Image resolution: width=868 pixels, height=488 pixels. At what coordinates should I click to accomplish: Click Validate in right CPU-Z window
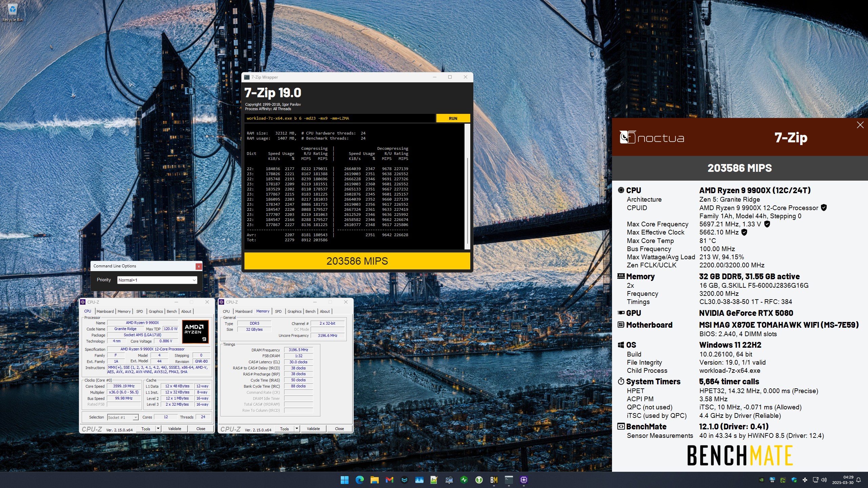pyautogui.click(x=313, y=429)
